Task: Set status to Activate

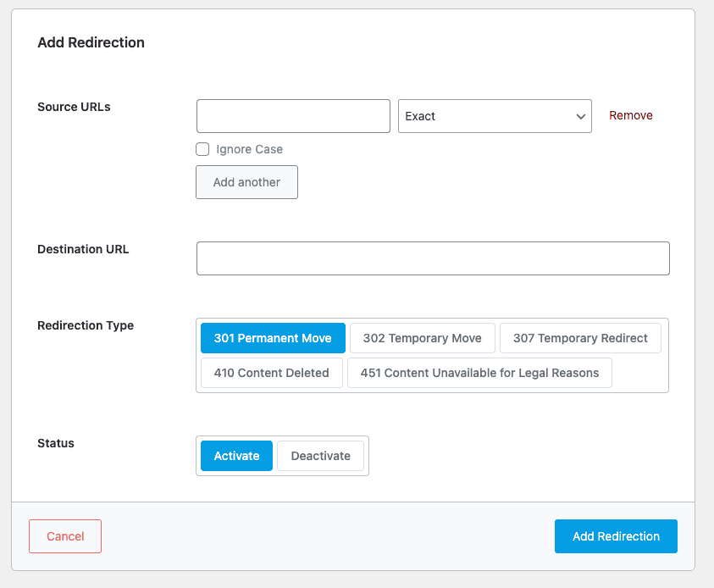Action: [x=236, y=456]
